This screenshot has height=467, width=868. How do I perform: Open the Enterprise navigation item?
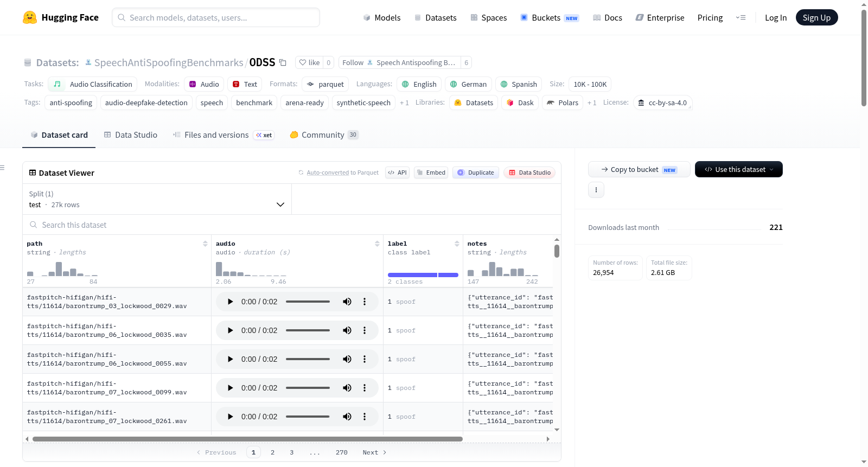coord(660,17)
